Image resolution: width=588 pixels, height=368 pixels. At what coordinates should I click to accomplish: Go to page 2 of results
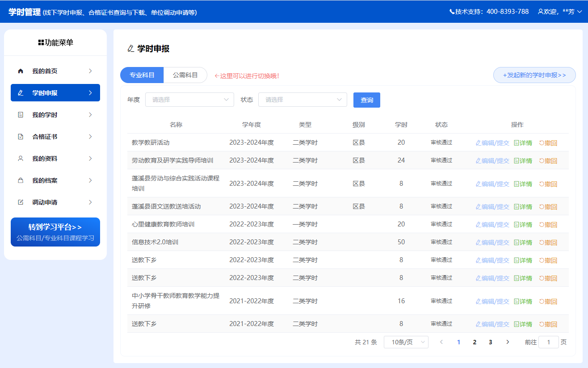pyautogui.click(x=475, y=342)
